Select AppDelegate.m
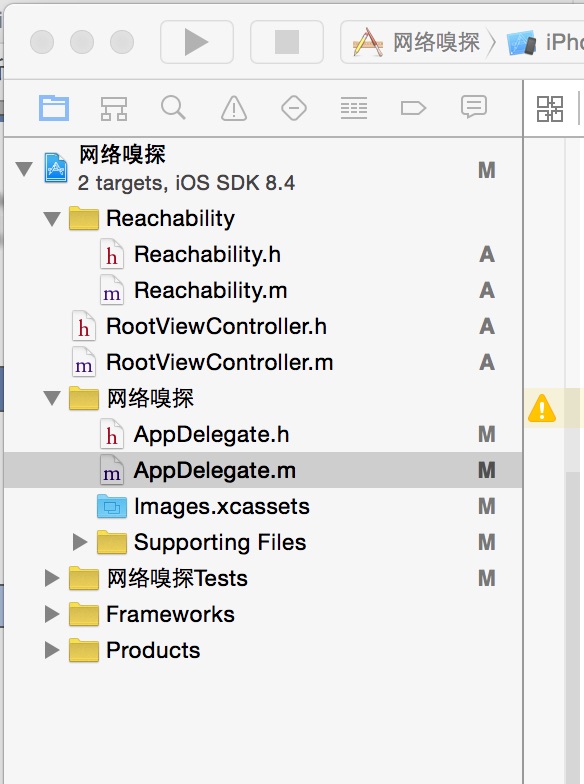 262,470
